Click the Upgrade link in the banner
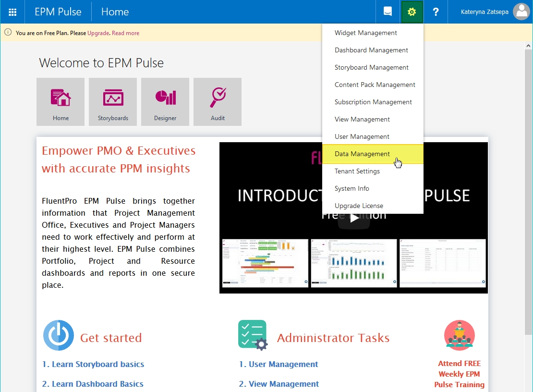This screenshot has height=392, width=533. [x=98, y=33]
